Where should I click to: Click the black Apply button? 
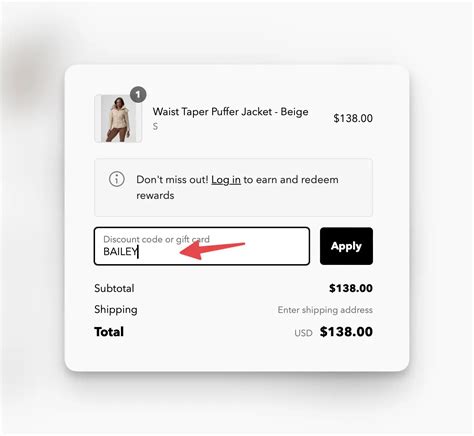click(x=346, y=246)
